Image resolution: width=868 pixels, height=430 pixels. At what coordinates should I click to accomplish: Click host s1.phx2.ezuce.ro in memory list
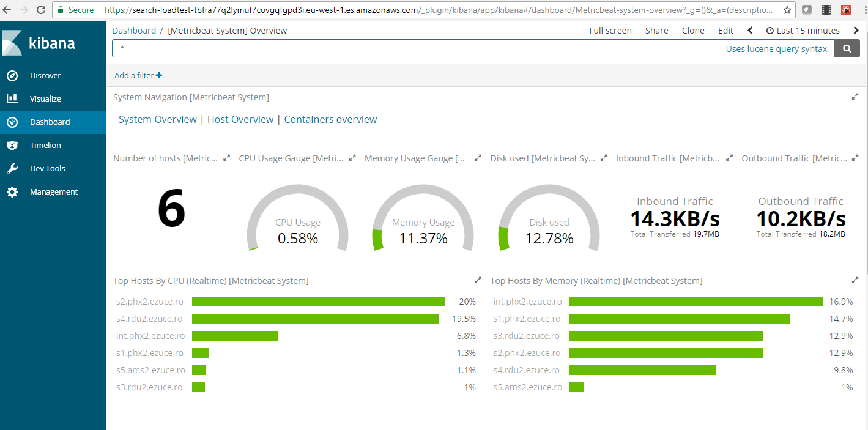527,319
